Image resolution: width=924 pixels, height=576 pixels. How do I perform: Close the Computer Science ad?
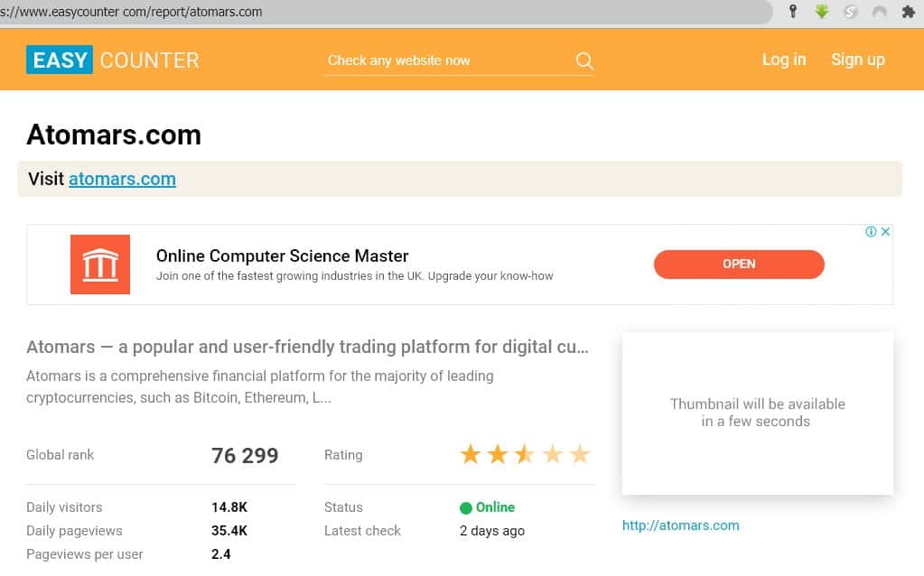[x=886, y=232]
